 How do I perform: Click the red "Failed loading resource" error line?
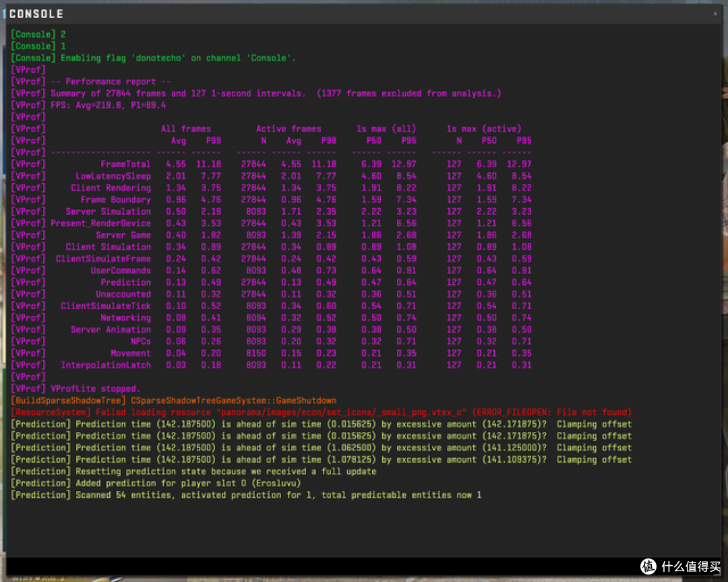(322, 413)
